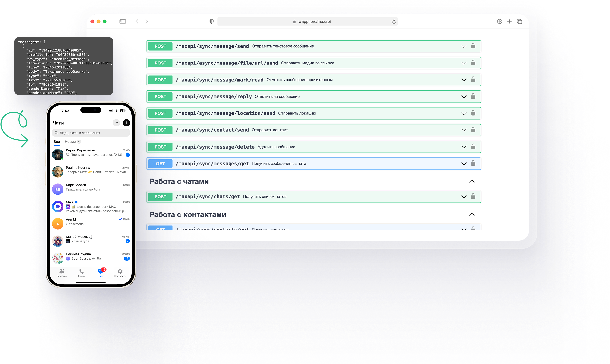
Task: Click the page reload icon
Action: coord(394,22)
